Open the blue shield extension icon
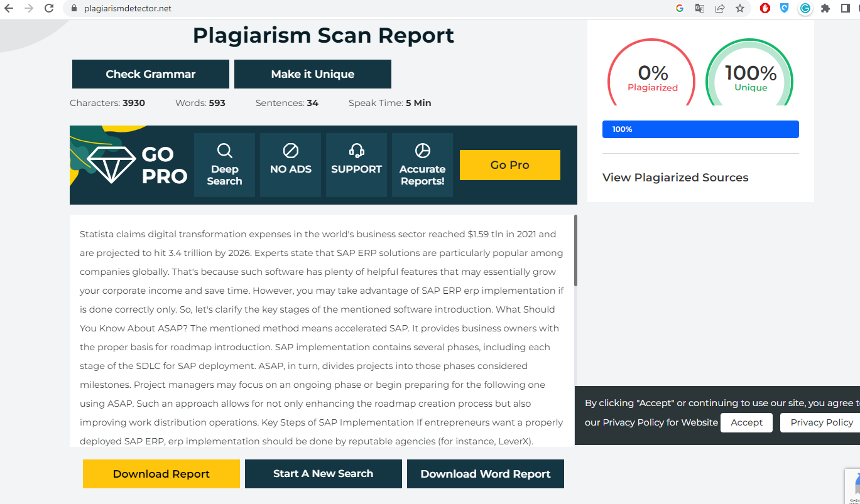The width and height of the screenshot is (860, 504). [x=785, y=8]
